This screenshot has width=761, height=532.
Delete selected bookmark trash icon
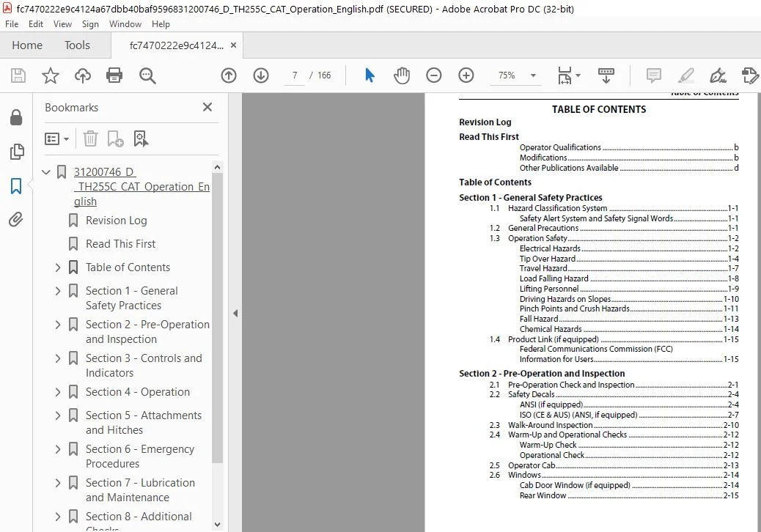[x=90, y=138]
